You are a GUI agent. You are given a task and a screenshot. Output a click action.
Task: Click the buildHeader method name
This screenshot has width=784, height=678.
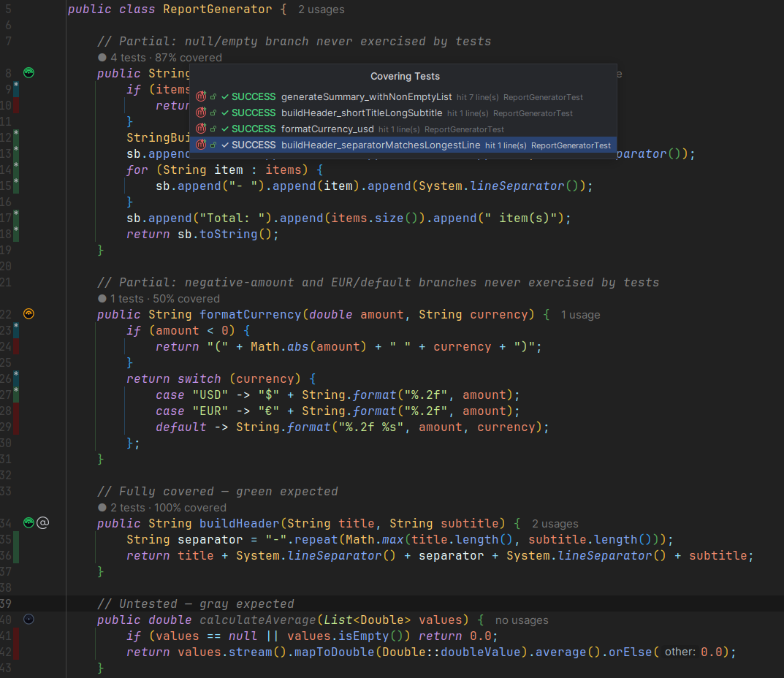point(240,524)
